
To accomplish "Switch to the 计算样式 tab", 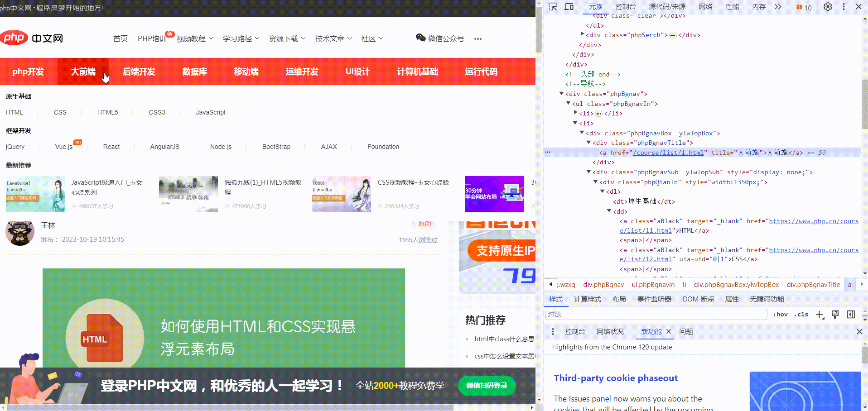I will point(587,299).
